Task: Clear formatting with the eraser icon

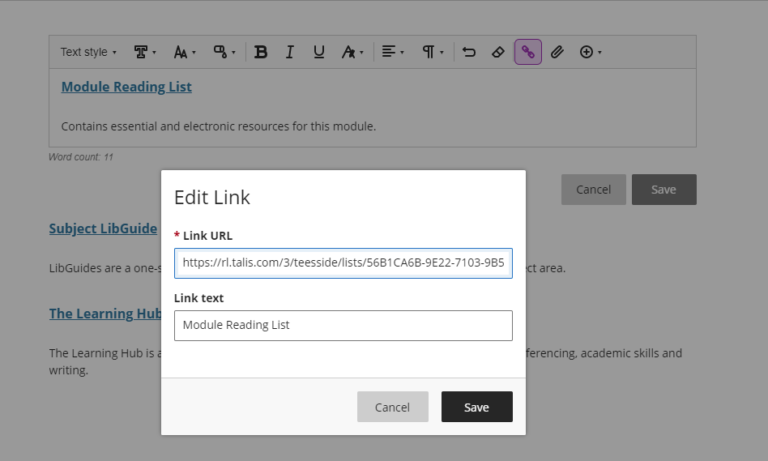Action: [x=498, y=52]
